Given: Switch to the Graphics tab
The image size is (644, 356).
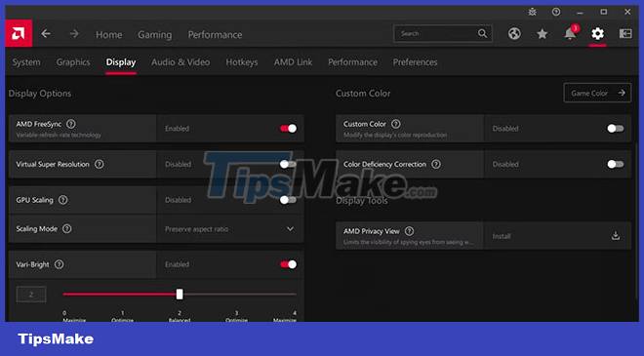Looking at the screenshot, I should click(73, 62).
